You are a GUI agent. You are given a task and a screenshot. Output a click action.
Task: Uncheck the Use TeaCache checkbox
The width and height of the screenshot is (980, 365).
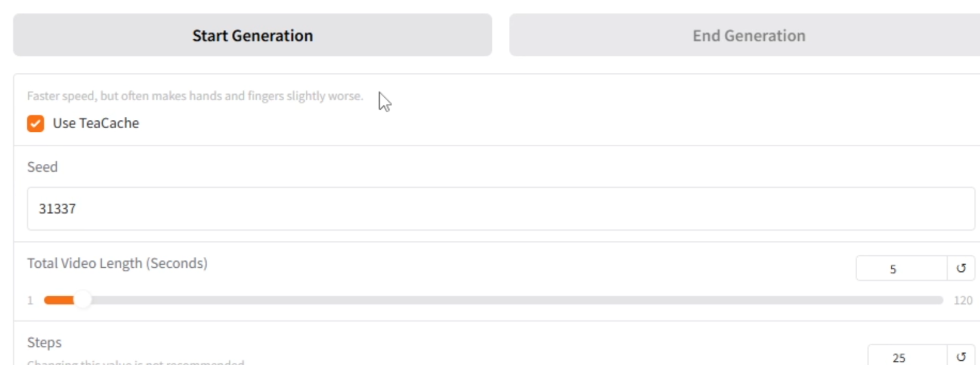tap(36, 123)
